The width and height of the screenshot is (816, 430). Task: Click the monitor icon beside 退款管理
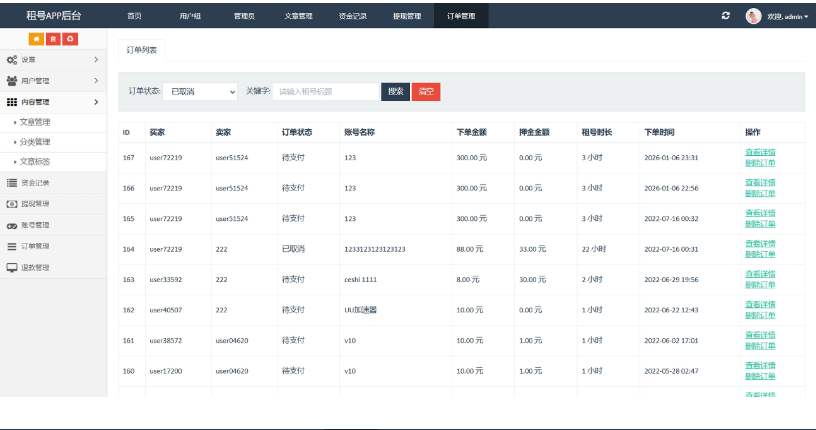coord(12,268)
